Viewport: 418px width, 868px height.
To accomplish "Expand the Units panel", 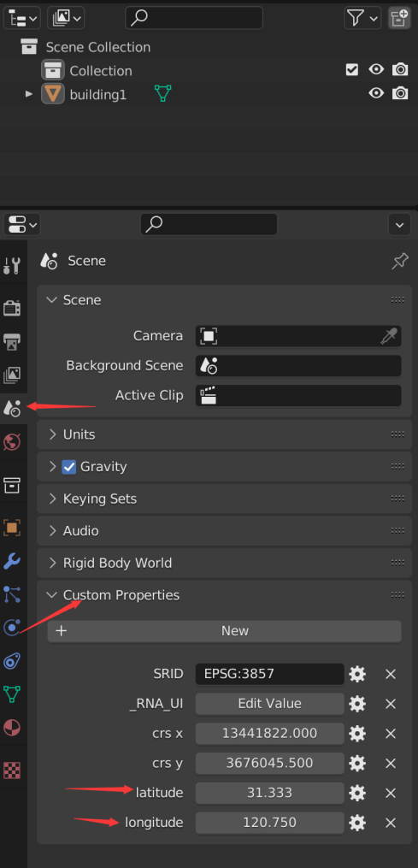I will 224,434.
